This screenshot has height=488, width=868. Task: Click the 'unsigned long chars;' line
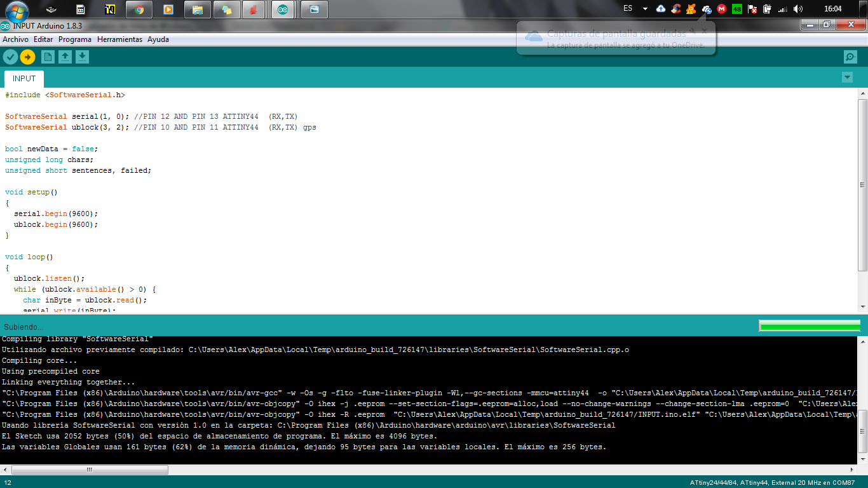point(49,159)
